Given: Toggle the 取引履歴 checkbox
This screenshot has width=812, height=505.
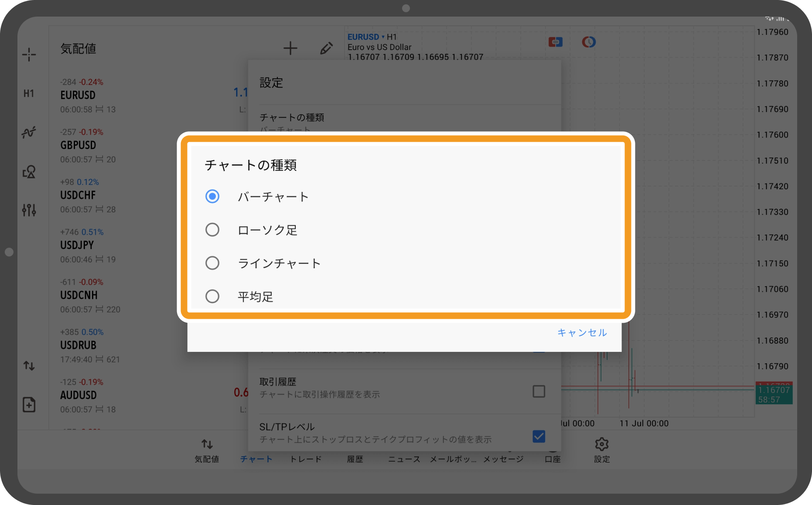Looking at the screenshot, I should pos(539,391).
